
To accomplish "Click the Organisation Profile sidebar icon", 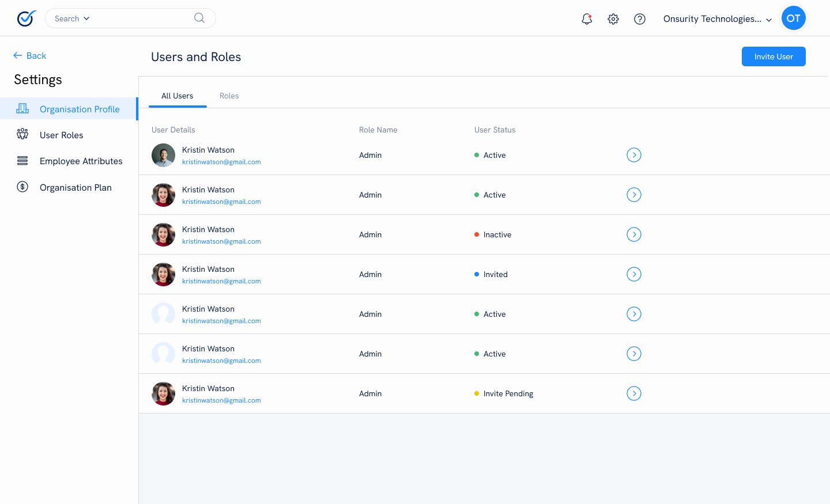I will tap(22, 108).
